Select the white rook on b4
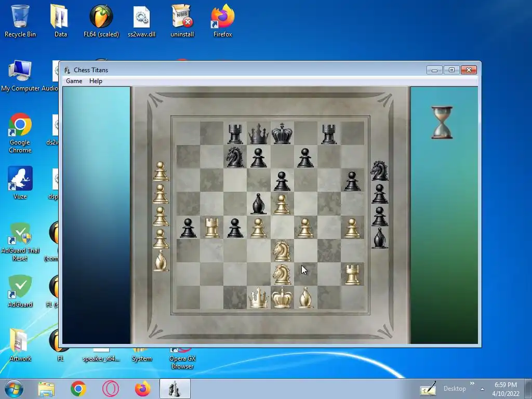This screenshot has width=532, height=399. (x=211, y=228)
